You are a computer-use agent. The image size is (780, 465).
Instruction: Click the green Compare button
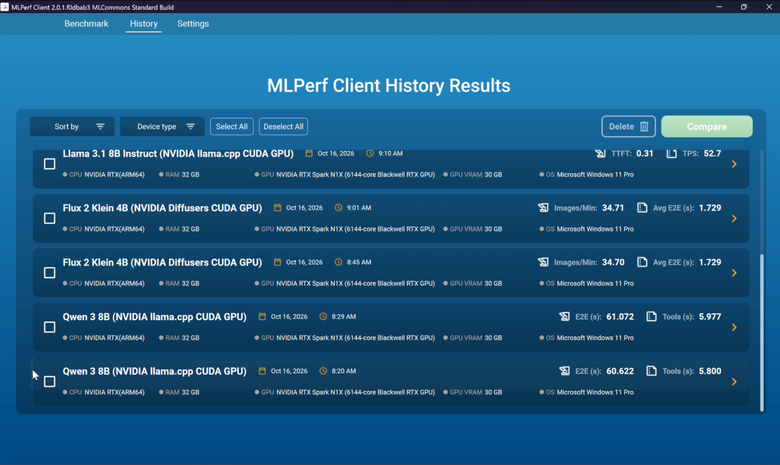coord(707,127)
